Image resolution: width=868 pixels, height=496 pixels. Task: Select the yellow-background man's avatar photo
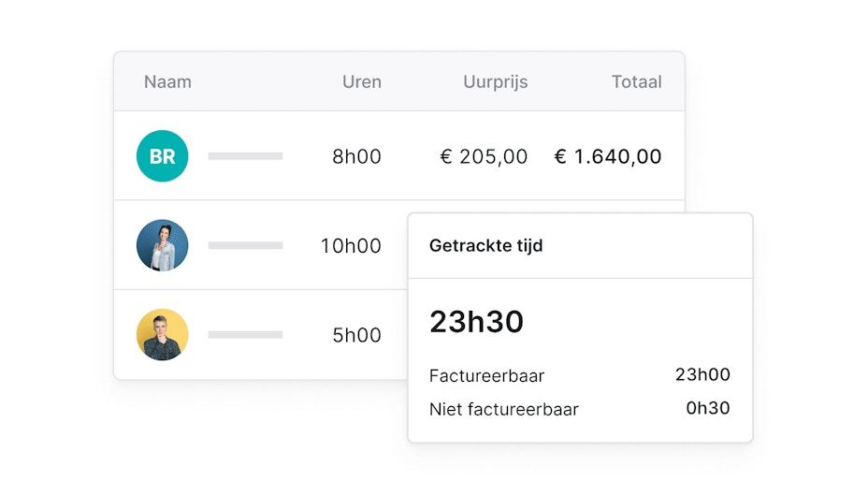[162, 334]
